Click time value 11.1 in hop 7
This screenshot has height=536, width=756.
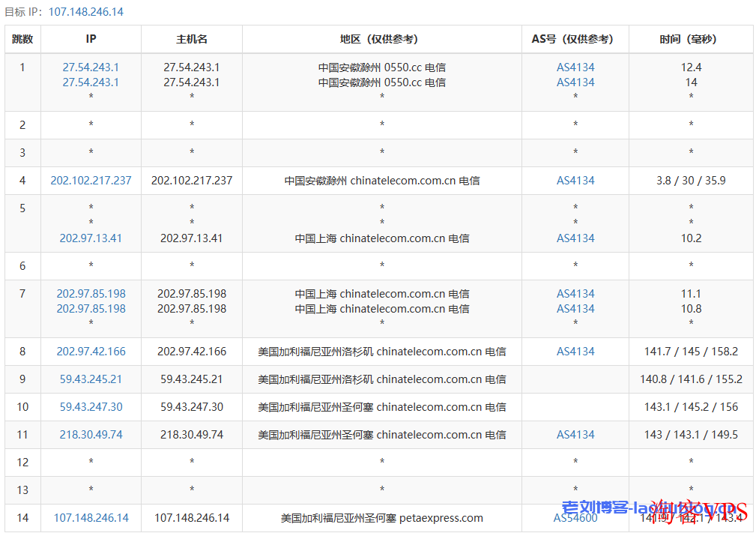point(691,293)
